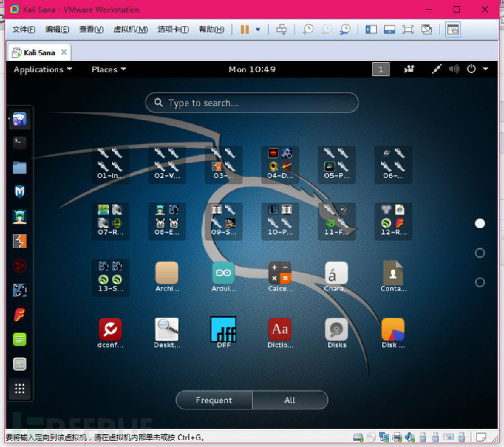Viewport: 504px width, 447px height.
Task: Click the Show Applications grid icon
Action: (x=20, y=388)
